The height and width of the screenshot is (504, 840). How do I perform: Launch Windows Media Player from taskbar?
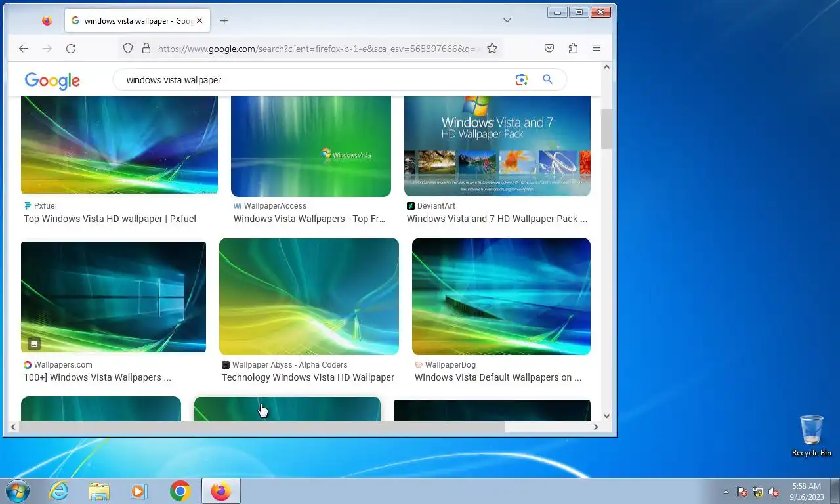pyautogui.click(x=139, y=491)
